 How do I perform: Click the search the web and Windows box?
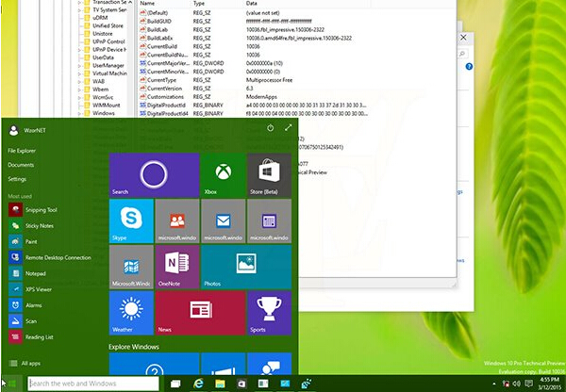click(93, 384)
